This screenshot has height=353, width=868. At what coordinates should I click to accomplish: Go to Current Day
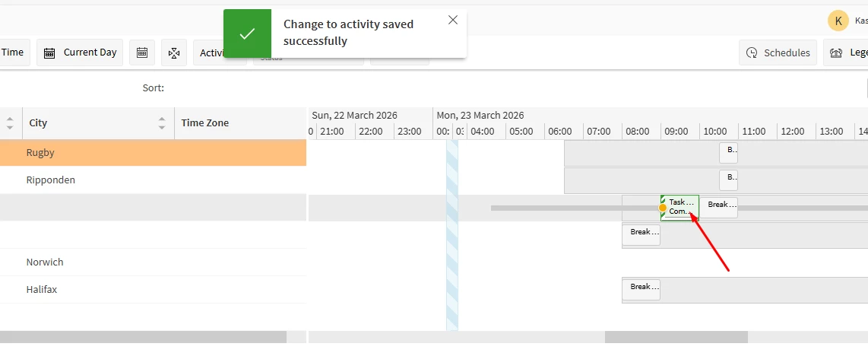[x=80, y=52]
